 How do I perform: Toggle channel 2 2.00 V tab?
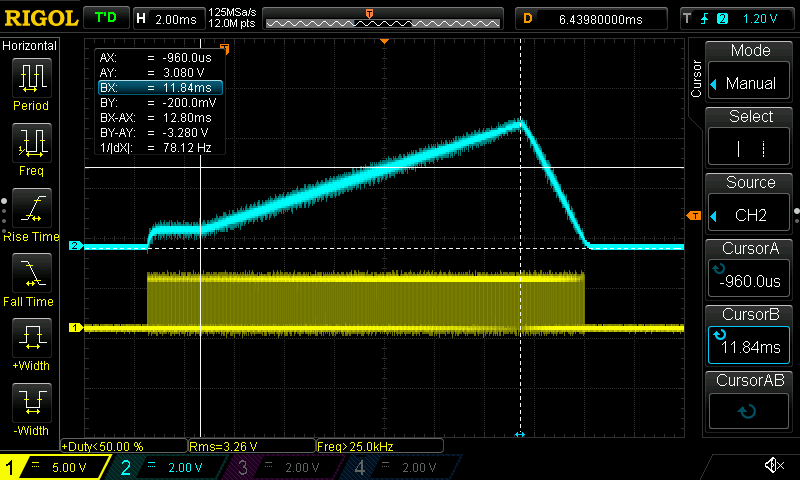coord(166,467)
